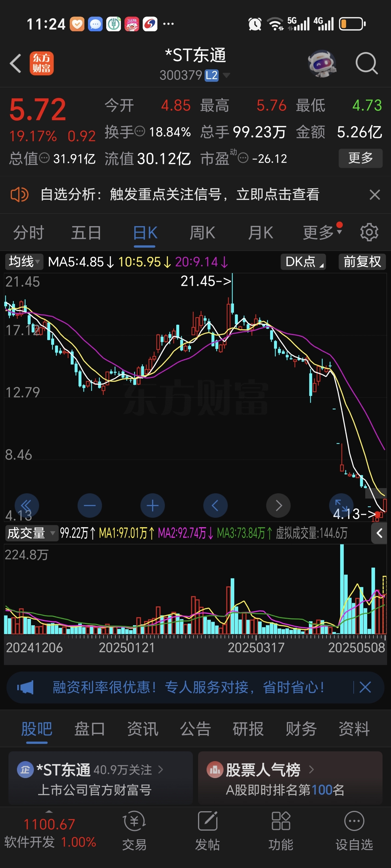Viewport: 391px width, 868px height.
Task: Open *ST东通 40.9万关注 arrow
Action: click(161, 770)
